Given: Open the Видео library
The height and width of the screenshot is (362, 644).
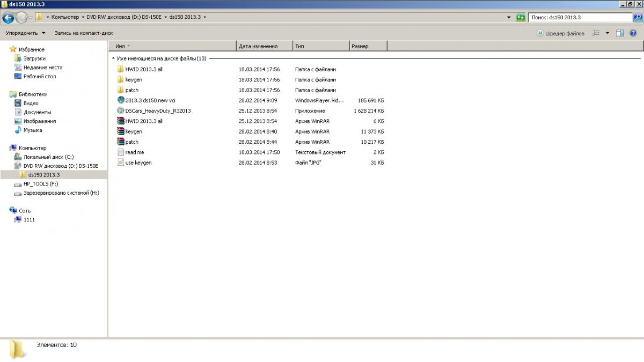Looking at the screenshot, I should pyautogui.click(x=31, y=103).
